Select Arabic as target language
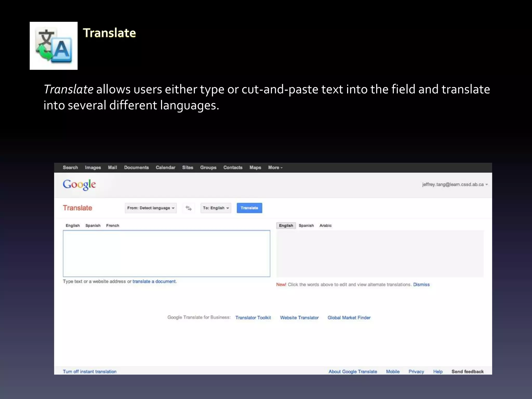Image resolution: width=532 pixels, height=399 pixels. pos(325,225)
